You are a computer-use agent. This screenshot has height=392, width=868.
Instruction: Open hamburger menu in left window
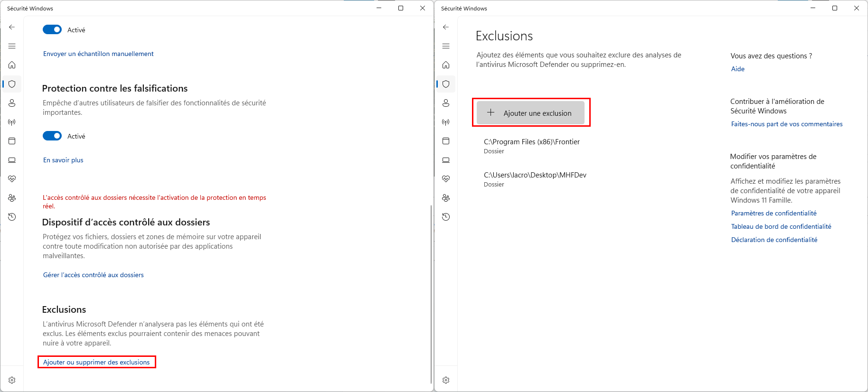12,46
